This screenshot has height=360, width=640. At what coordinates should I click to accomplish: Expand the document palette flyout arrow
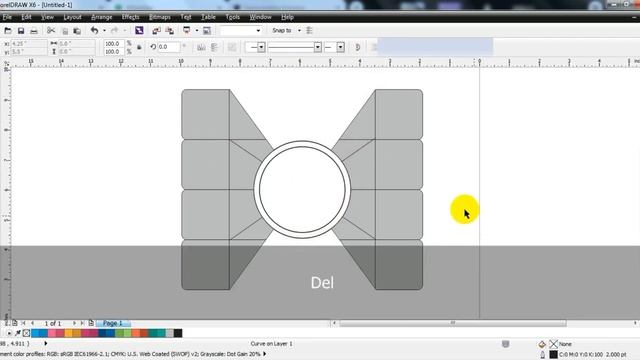(x=9, y=333)
